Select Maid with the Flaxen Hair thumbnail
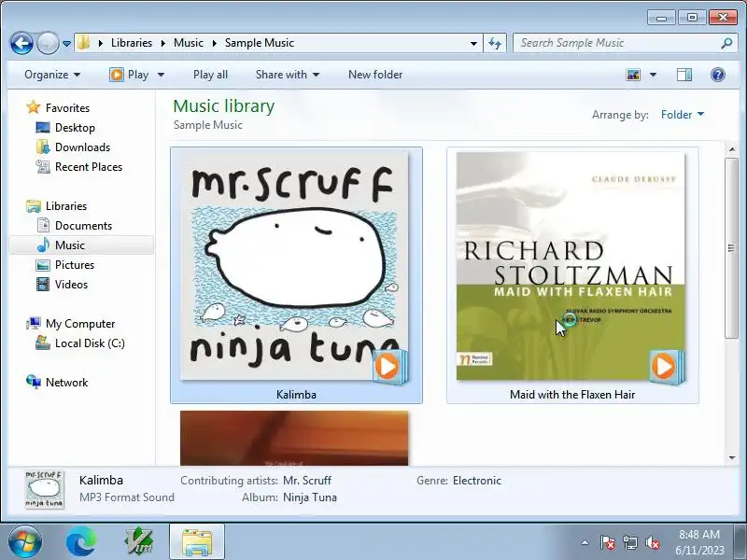The height and width of the screenshot is (560, 747). coord(571,267)
